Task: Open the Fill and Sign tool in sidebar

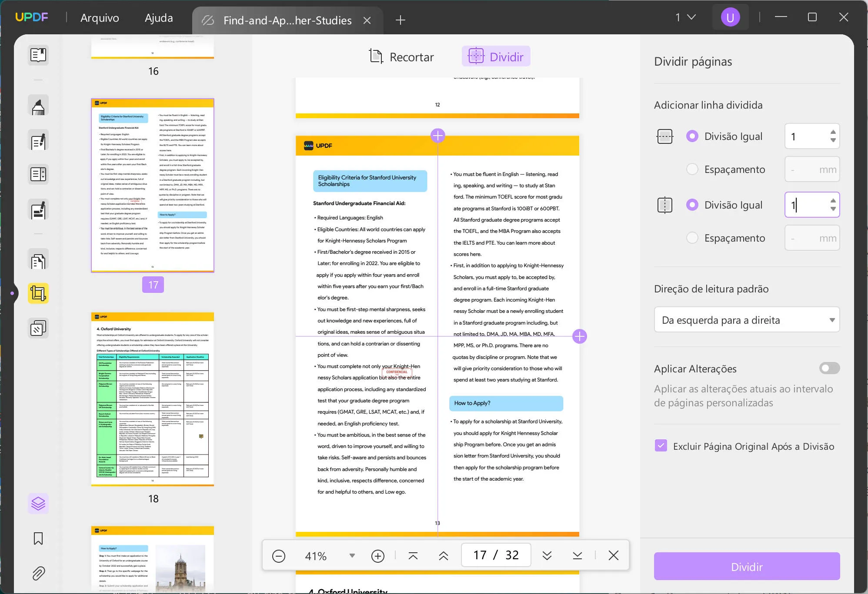Action: point(38,210)
